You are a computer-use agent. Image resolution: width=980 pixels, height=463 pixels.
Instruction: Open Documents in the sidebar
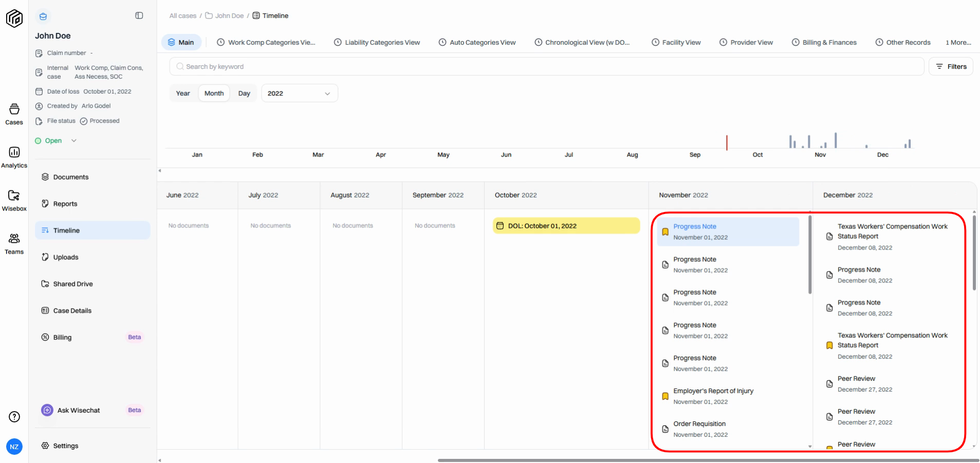(x=93, y=177)
